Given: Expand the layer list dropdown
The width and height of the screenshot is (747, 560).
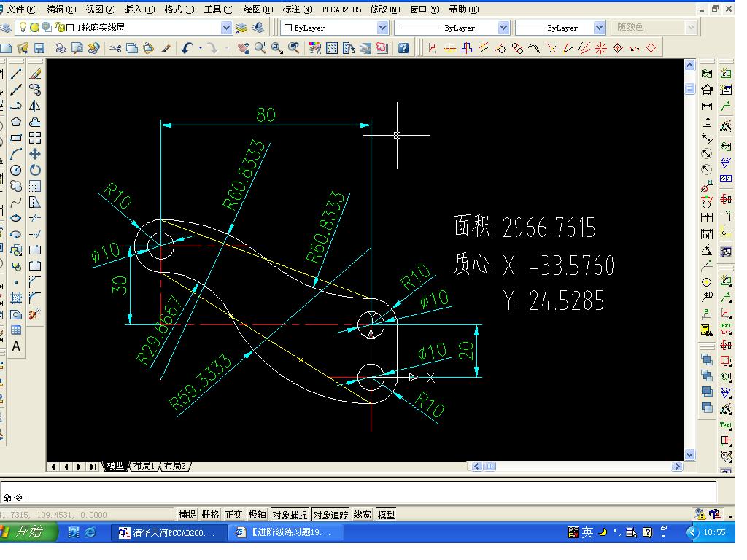Looking at the screenshot, I should (227, 28).
